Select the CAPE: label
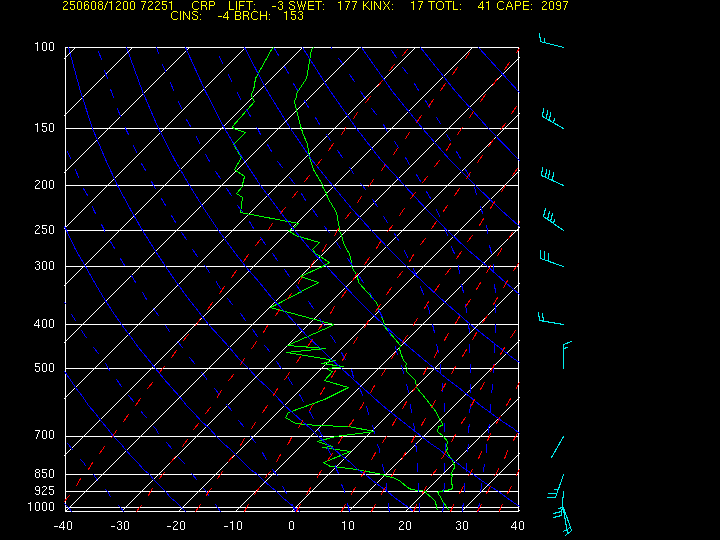The width and height of the screenshot is (720, 540). pyautogui.click(x=514, y=6)
